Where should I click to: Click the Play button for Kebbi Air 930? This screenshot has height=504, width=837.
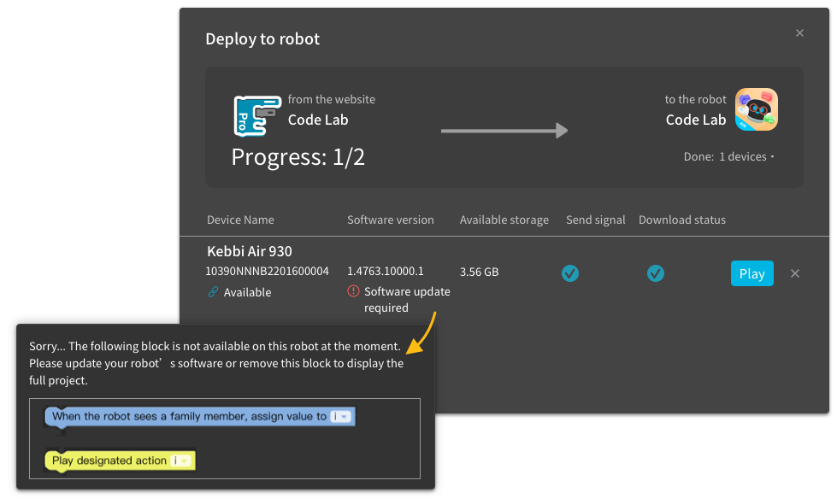tap(752, 273)
